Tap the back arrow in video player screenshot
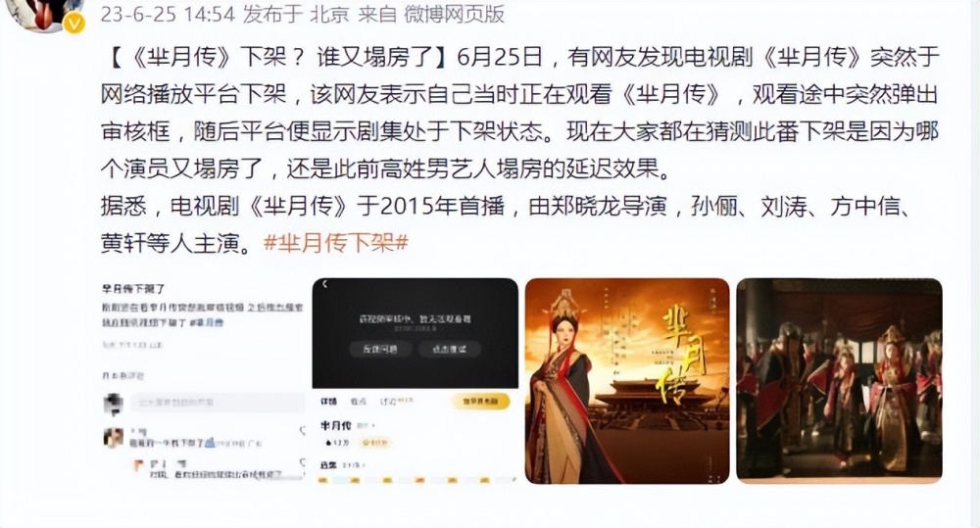This screenshot has height=528, width=980. click(x=325, y=284)
